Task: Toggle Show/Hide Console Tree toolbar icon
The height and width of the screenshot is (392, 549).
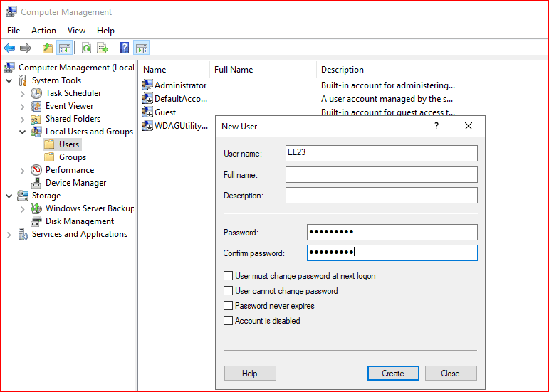Action: (64, 48)
